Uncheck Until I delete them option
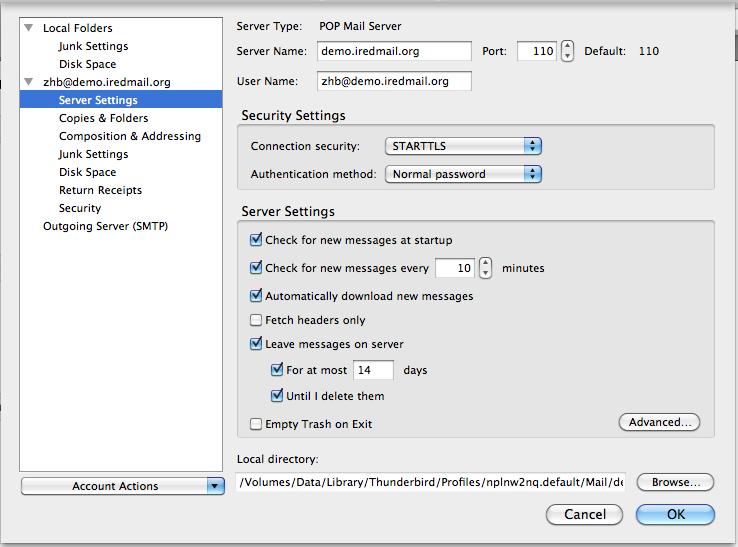The image size is (738, 547). (x=277, y=395)
